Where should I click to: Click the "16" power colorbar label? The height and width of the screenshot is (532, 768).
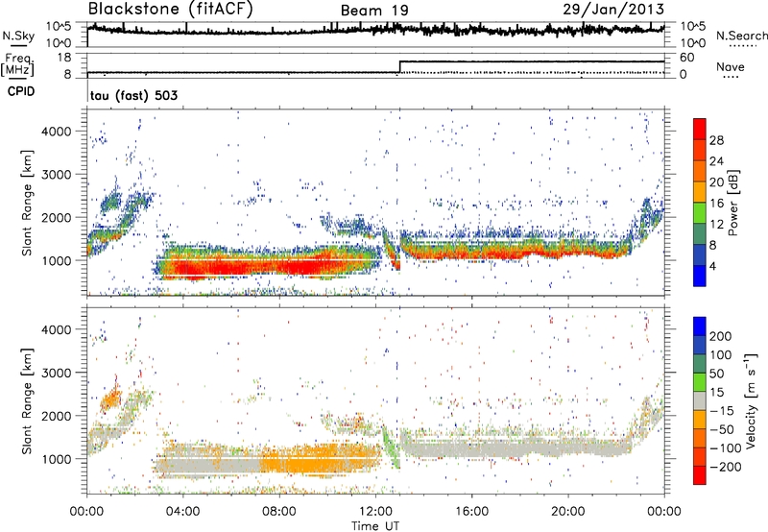716,204
